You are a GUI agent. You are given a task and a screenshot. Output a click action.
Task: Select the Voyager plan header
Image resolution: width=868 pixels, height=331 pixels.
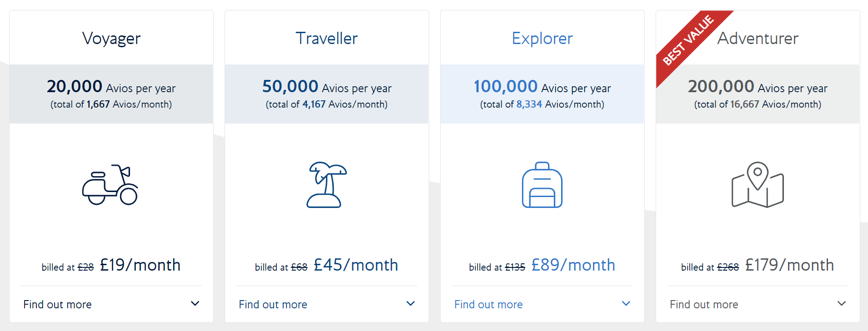pos(110,39)
